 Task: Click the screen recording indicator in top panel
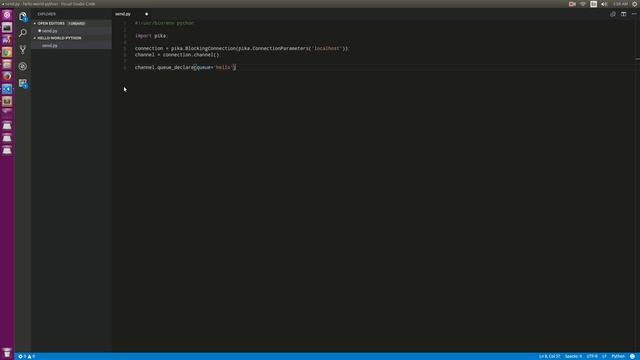[572, 4]
